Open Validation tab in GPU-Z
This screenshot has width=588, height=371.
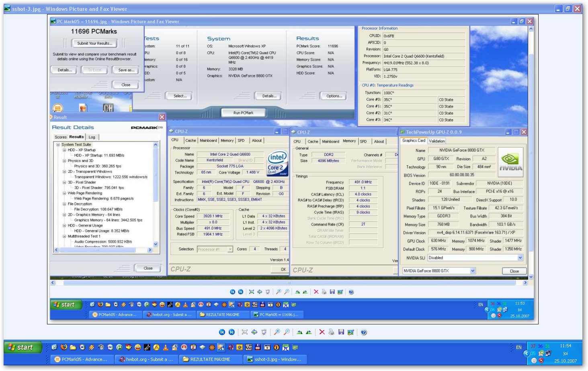point(437,141)
